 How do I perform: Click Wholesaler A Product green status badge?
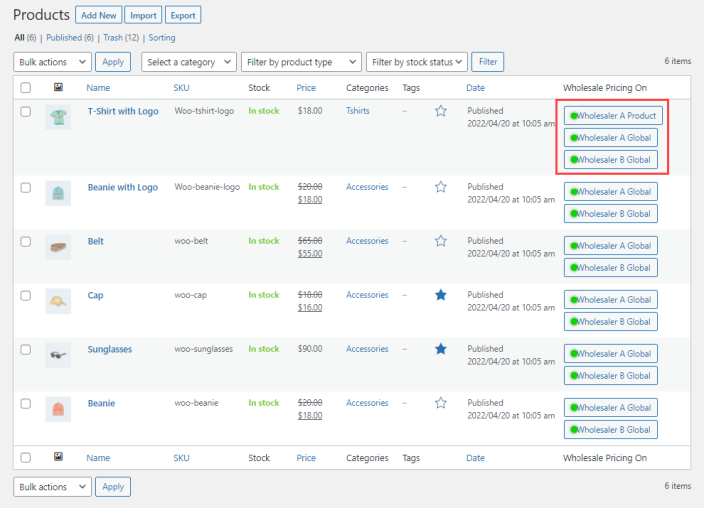coord(612,116)
